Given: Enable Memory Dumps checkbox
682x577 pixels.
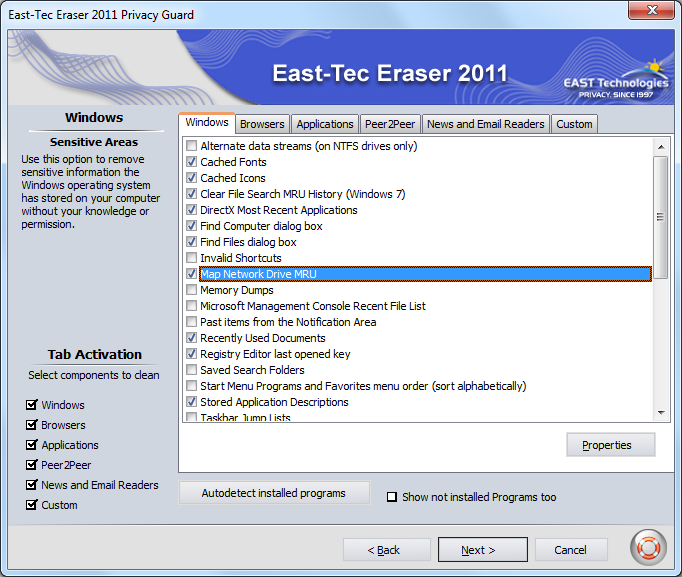Looking at the screenshot, I should [191, 290].
